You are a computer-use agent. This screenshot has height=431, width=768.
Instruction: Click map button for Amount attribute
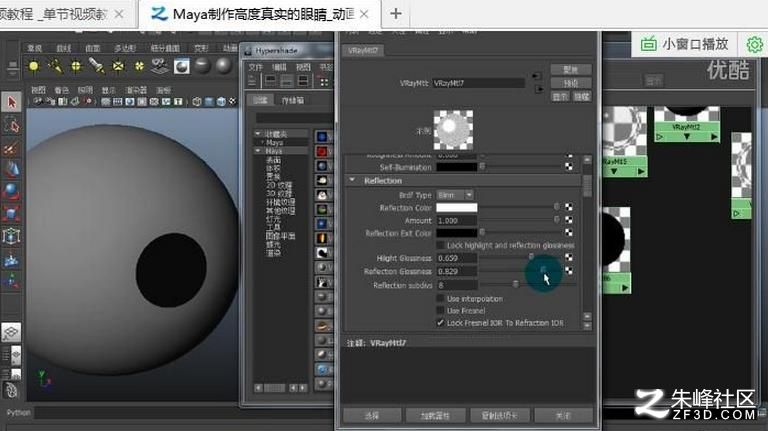click(569, 220)
